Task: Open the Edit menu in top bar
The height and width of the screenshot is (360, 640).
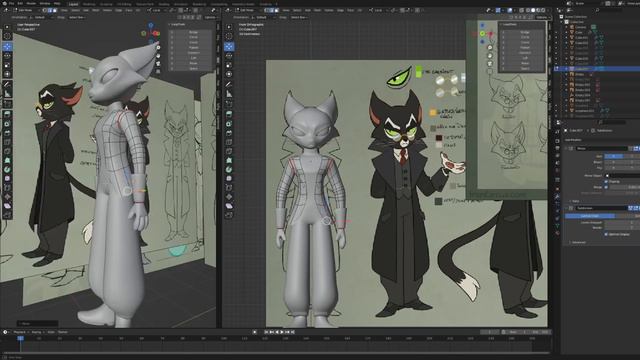Action: click(x=20, y=3)
